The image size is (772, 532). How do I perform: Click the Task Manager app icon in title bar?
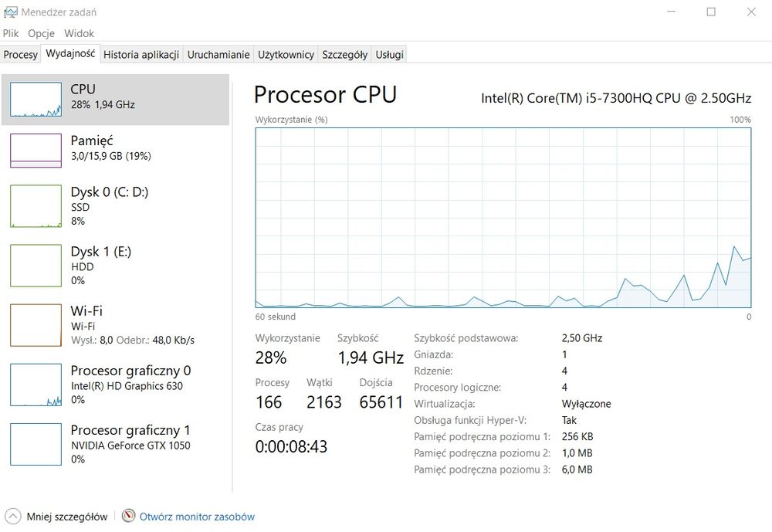(10, 12)
